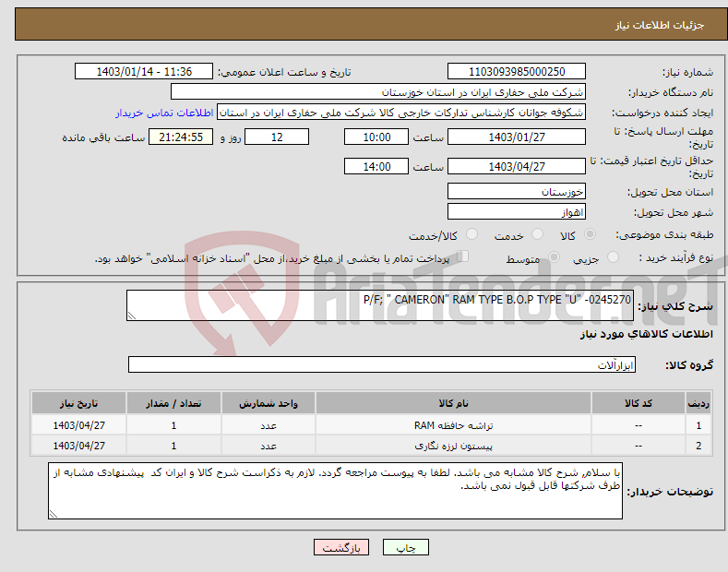Image resolution: width=728 pixels, height=572 pixels.
Task: Click the نام دستگاه خریدار label
Action: click(x=671, y=92)
